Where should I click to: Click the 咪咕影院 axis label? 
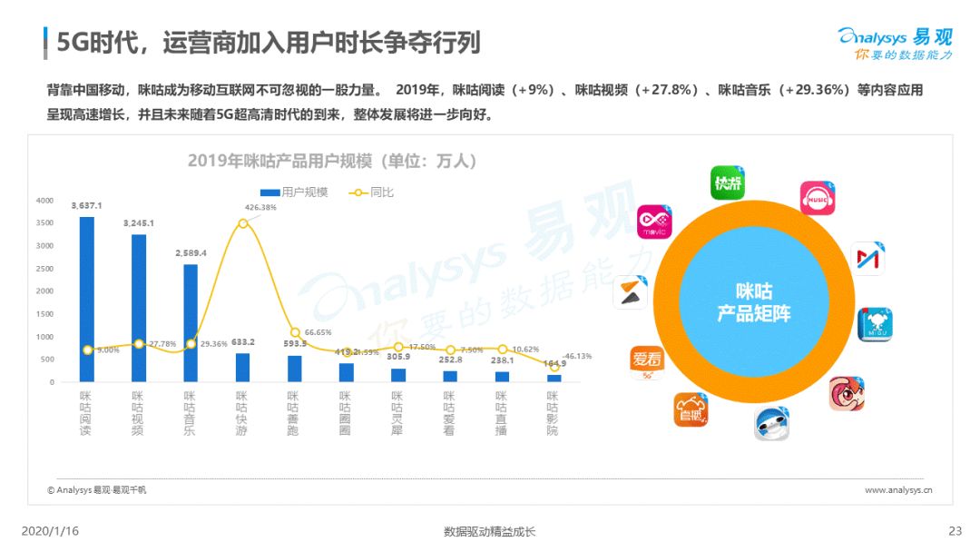point(553,413)
